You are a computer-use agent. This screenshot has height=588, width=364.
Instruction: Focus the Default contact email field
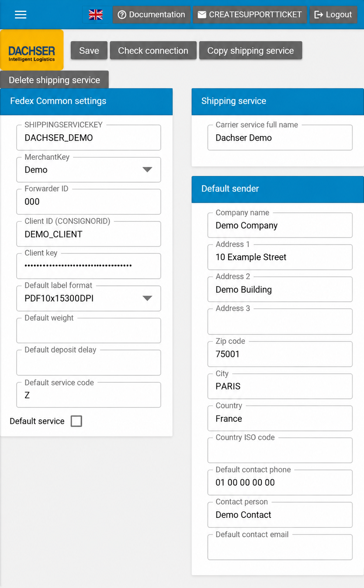tap(280, 547)
